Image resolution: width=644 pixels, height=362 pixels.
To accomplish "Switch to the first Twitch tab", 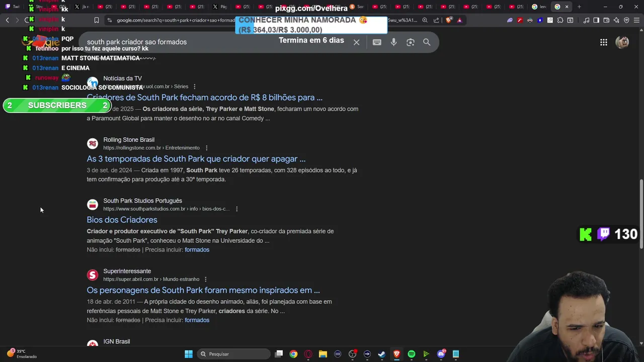I will 13,7.
